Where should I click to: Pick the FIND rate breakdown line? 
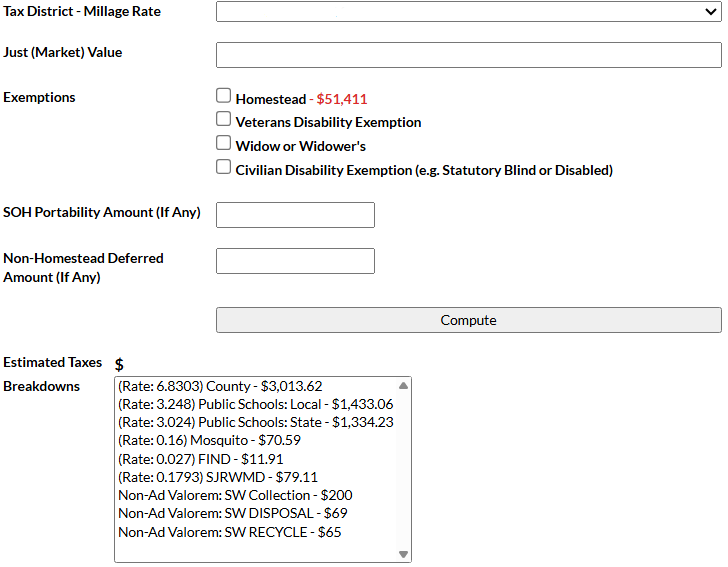click(198, 459)
